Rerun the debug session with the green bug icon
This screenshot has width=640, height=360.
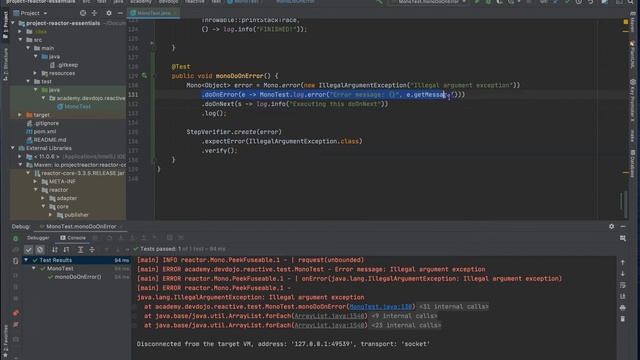pos(16,238)
